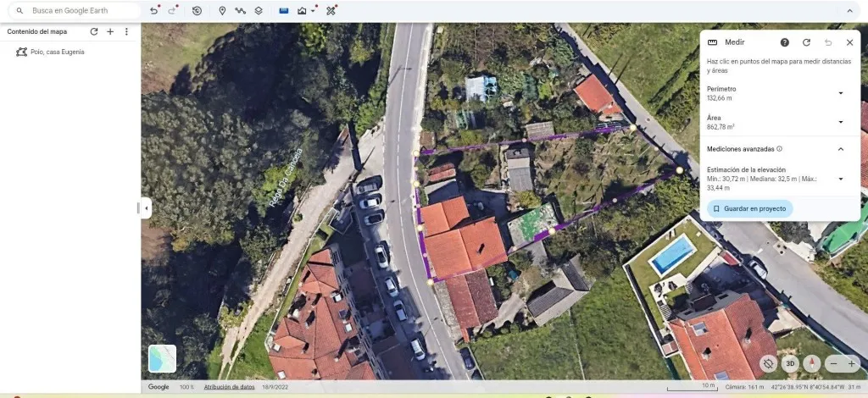Switch to 3D view
Image resolution: width=868 pixels, height=398 pixels.
(791, 363)
